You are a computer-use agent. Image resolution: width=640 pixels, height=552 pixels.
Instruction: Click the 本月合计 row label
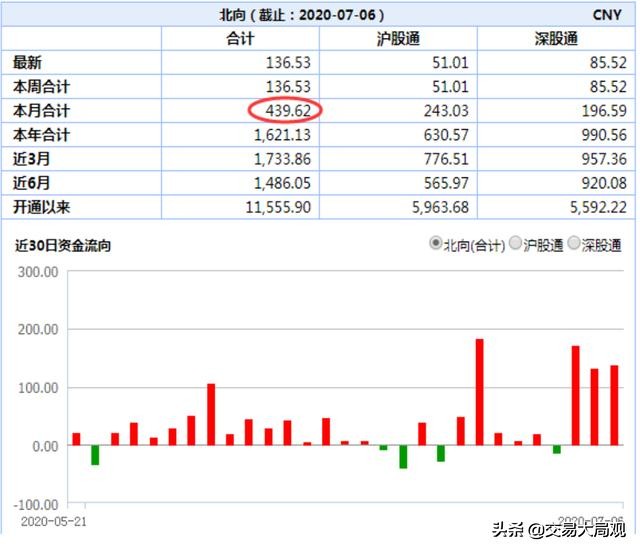41,111
